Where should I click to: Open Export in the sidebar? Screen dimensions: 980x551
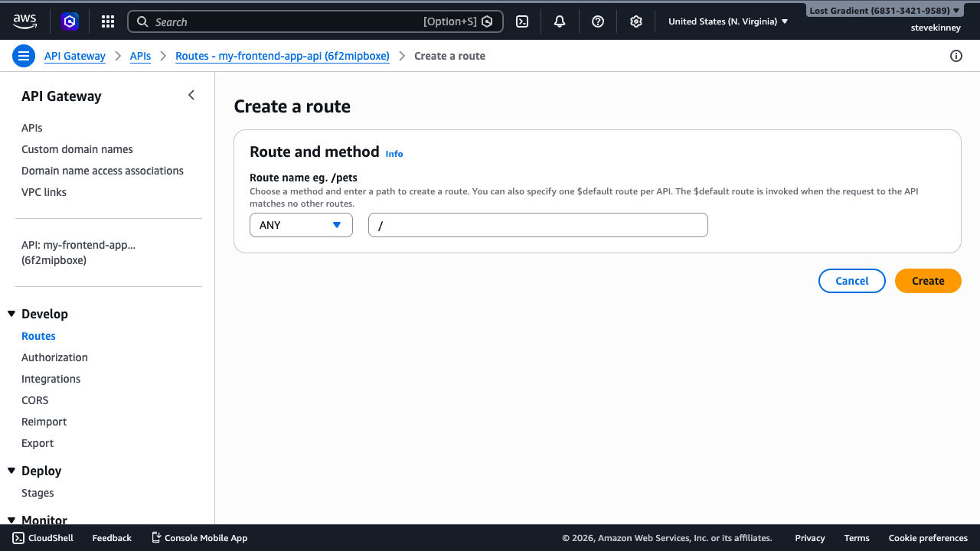coord(38,443)
